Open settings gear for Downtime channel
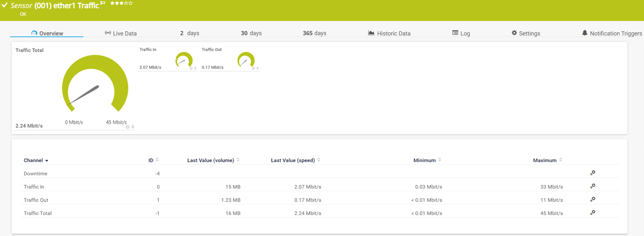Viewport: 644px width, 236px height. (592, 173)
